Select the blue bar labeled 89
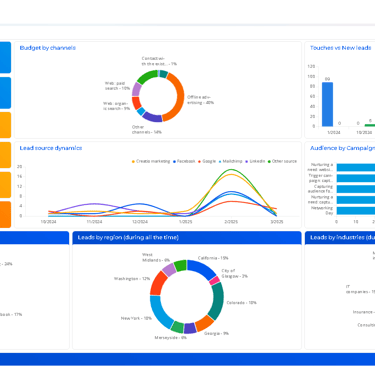Screen dimensions: 375x366 327,104
